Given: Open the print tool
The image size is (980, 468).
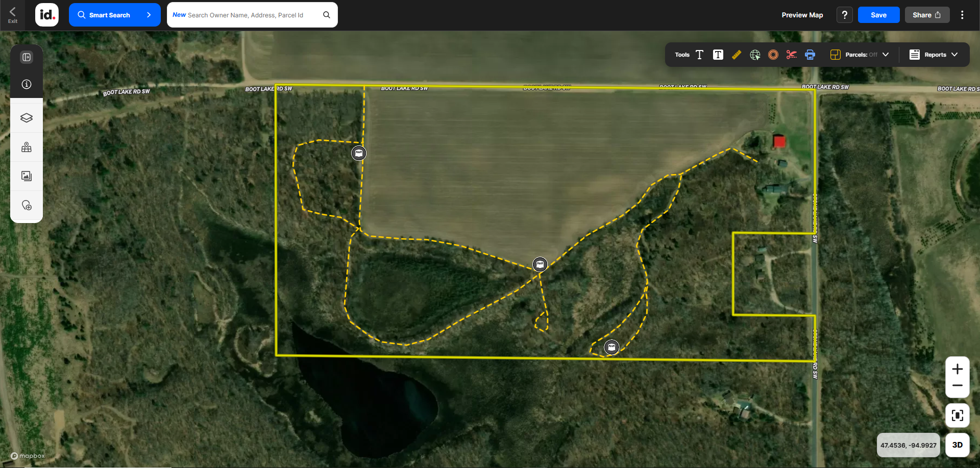Looking at the screenshot, I should (x=810, y=55).
